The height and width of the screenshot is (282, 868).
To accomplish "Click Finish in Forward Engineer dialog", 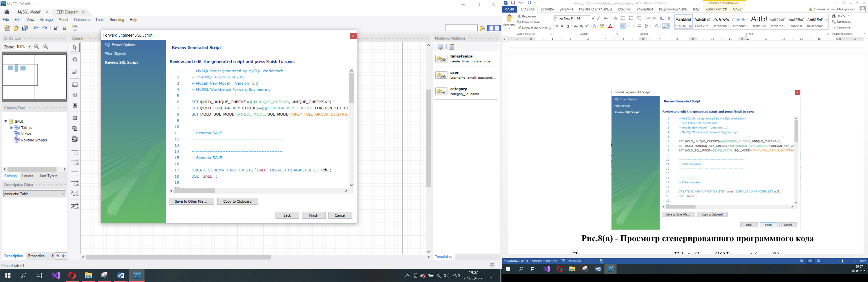I will (314, 215).
